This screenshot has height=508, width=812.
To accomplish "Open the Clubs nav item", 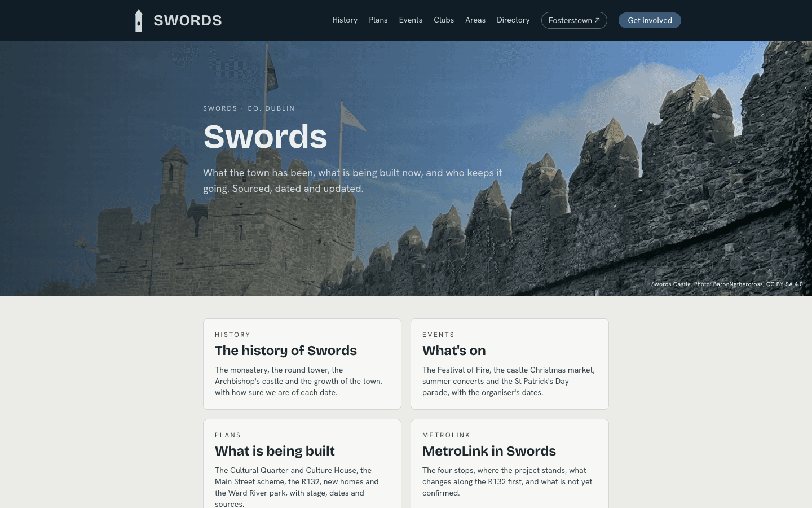I will (444, 20).
